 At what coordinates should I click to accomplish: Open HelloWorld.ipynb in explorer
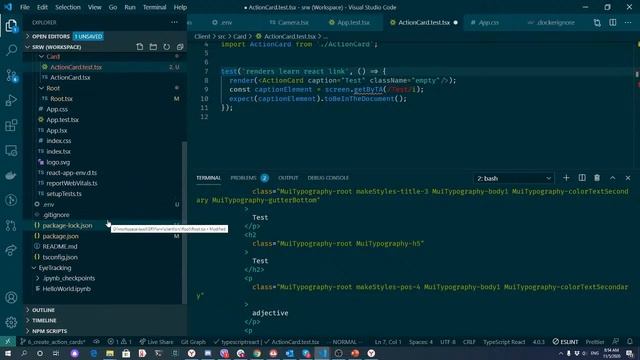tap(67, 289)
